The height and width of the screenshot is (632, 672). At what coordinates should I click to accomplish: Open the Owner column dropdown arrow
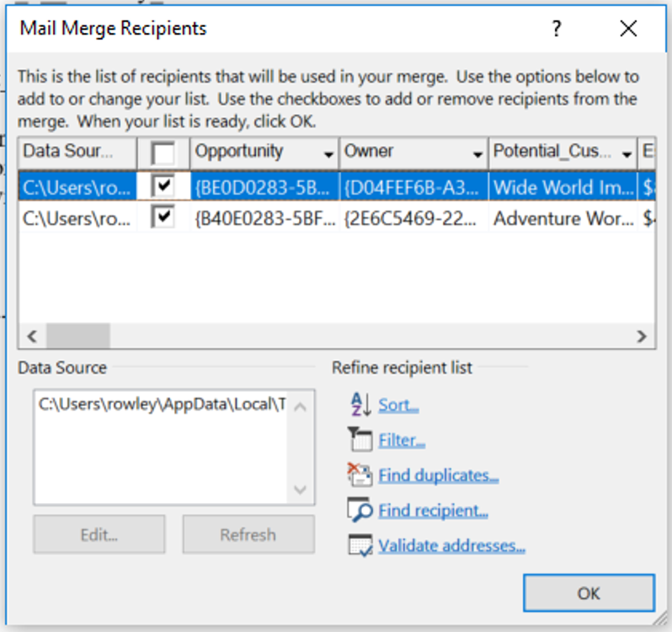point(477,154)
